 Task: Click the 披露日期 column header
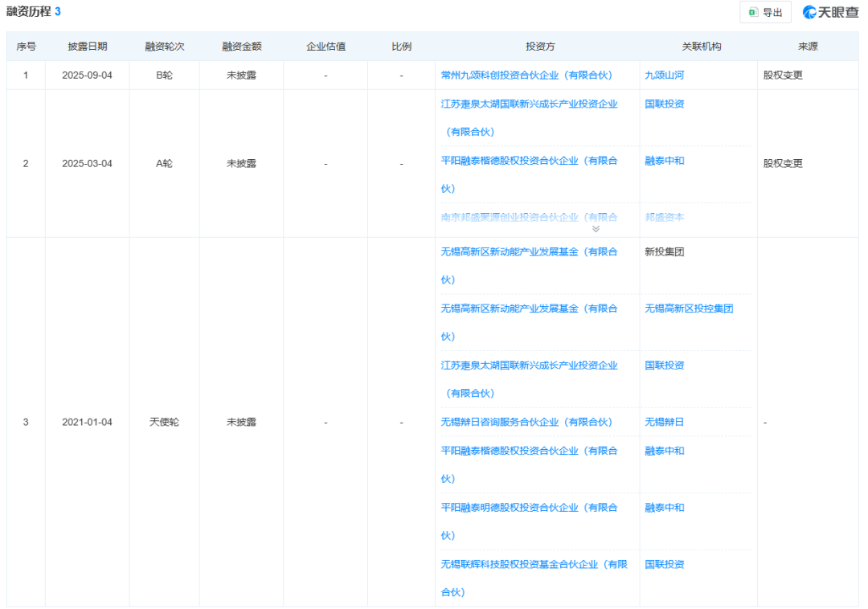pyautogui.click(x=87, y=47)
